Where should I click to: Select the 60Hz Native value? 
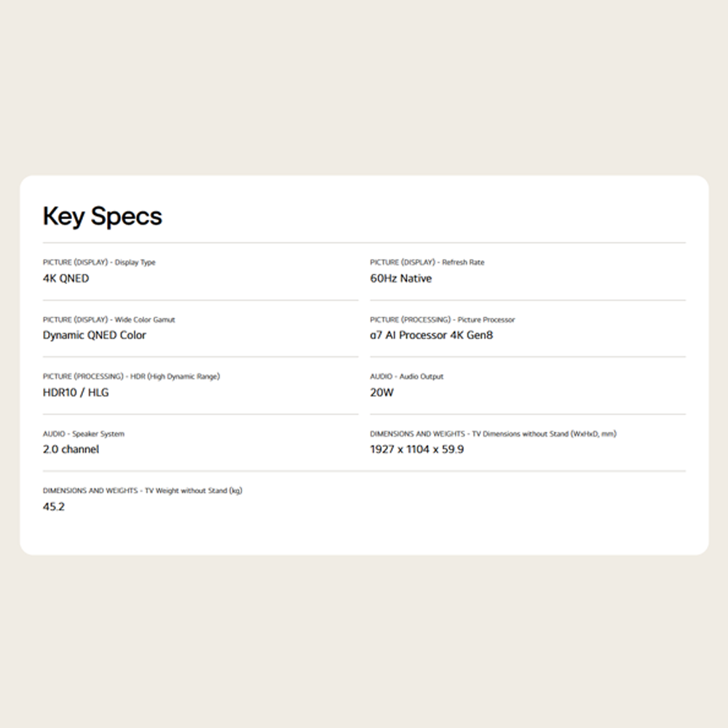point(400,278)
